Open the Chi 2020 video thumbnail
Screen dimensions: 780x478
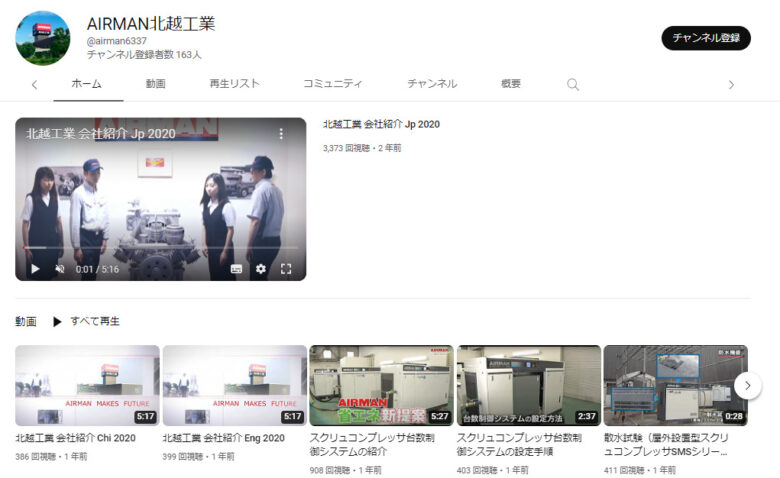(87, 385)
